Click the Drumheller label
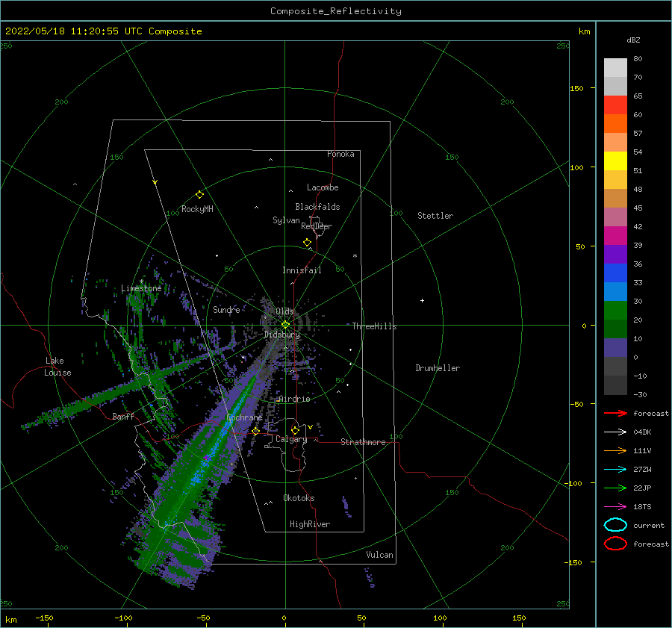This screenshot has height=628, width=672. [438, 368]
